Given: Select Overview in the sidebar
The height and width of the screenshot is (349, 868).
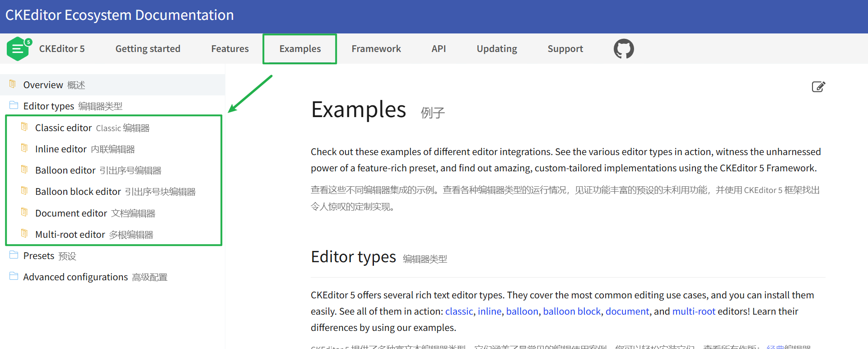Looking at the screenshot, I should point(112,85).
